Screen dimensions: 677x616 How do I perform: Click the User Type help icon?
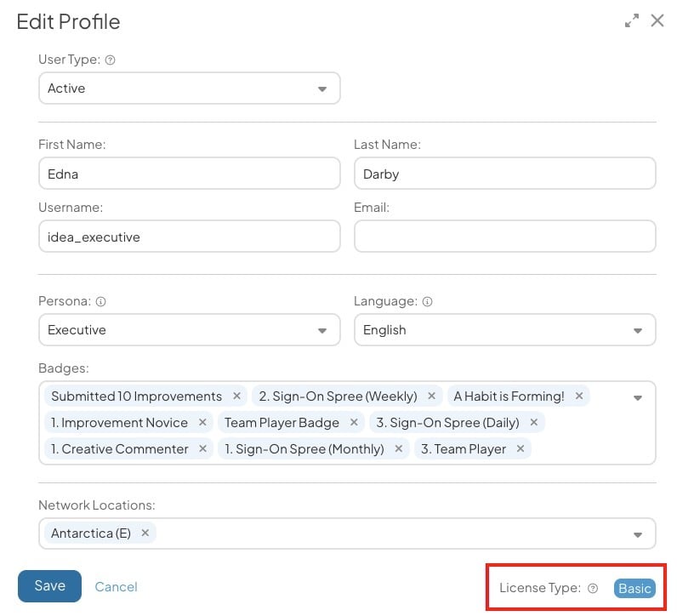click(x=110, y=60)
